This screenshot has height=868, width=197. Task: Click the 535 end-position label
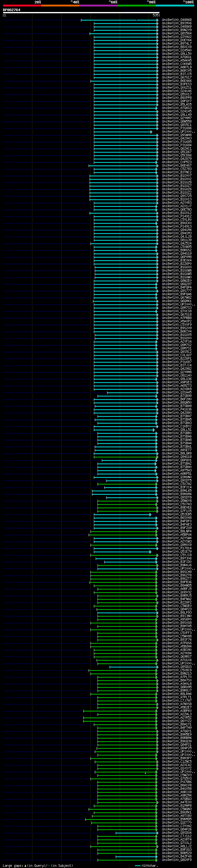155,15
